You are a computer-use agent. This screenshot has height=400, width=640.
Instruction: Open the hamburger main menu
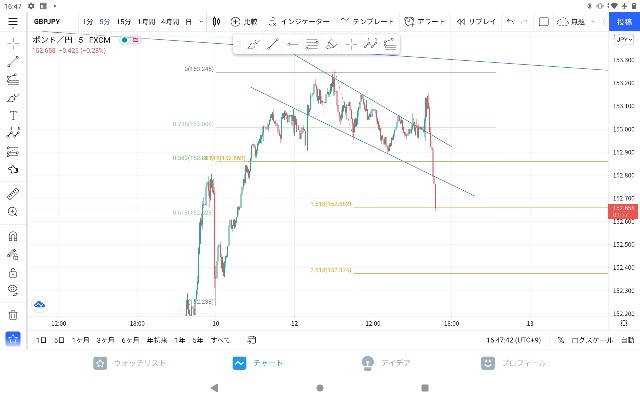point(13,22)
